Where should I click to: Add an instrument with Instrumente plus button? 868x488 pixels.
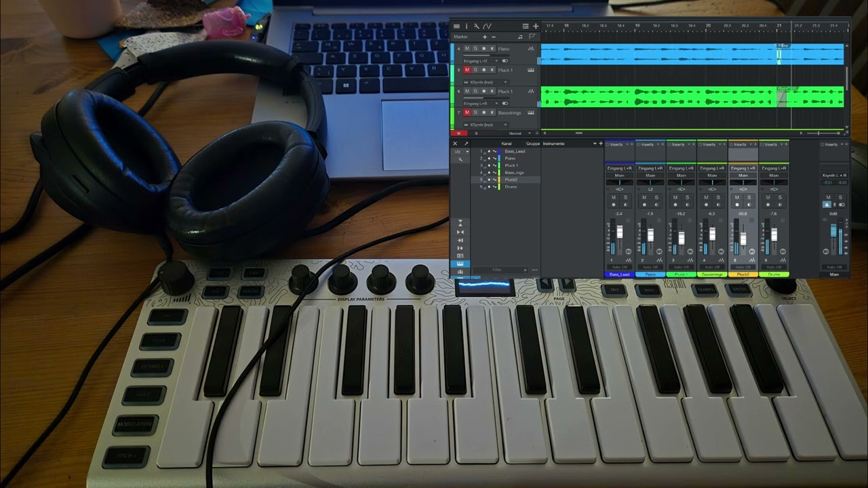[601, 144]
